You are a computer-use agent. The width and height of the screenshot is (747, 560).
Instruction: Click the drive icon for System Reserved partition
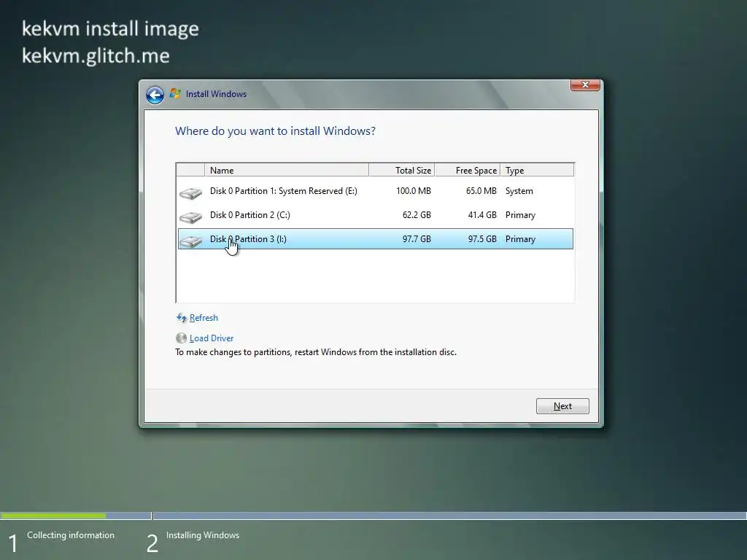(x=190, y=192)
